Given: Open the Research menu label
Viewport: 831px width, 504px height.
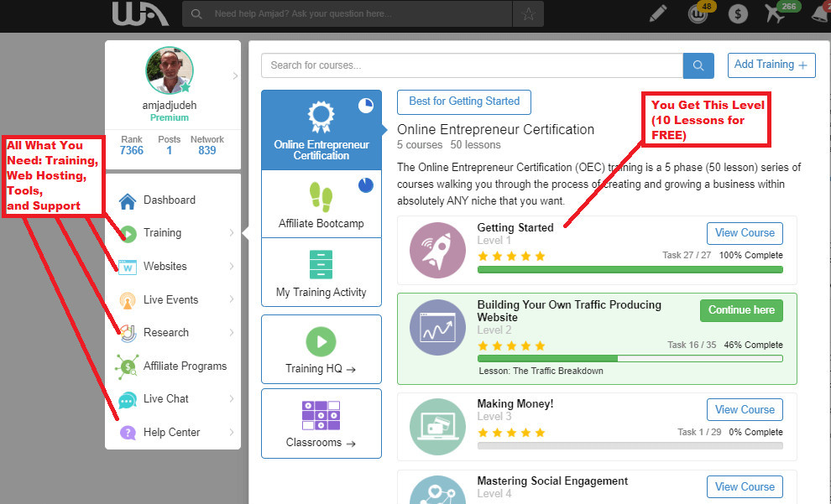Looking at the screenshot, I should point(166,332).
